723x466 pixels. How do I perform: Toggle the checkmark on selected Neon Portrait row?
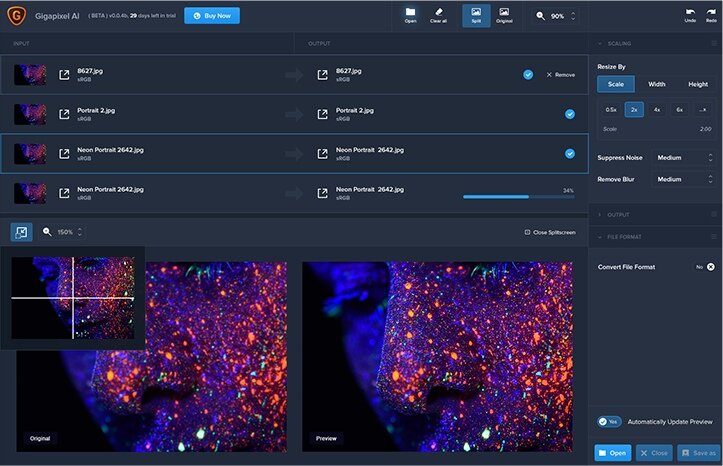[570, 153]
